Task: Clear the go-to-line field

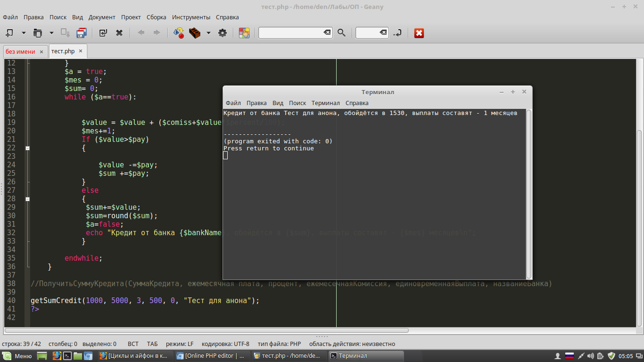Action: tap(383, 33)
